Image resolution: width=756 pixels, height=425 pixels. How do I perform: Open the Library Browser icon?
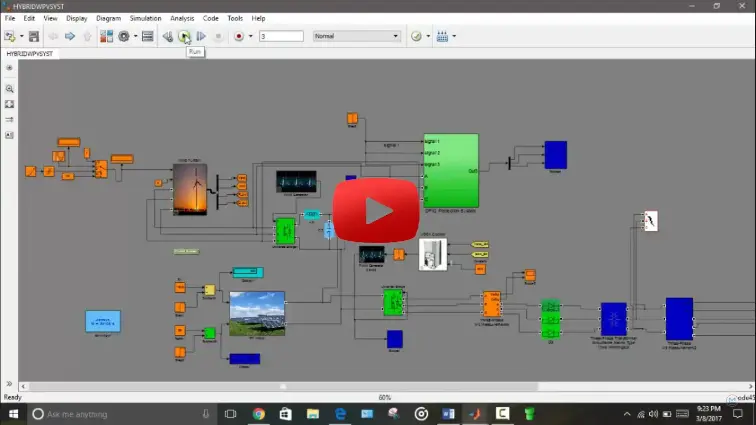106,36
